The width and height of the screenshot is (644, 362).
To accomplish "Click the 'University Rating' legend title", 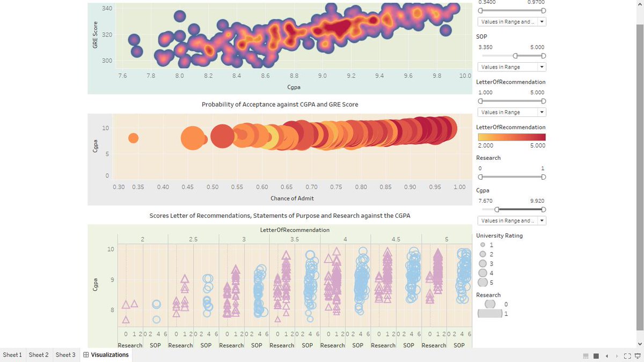I will (499, 235).
